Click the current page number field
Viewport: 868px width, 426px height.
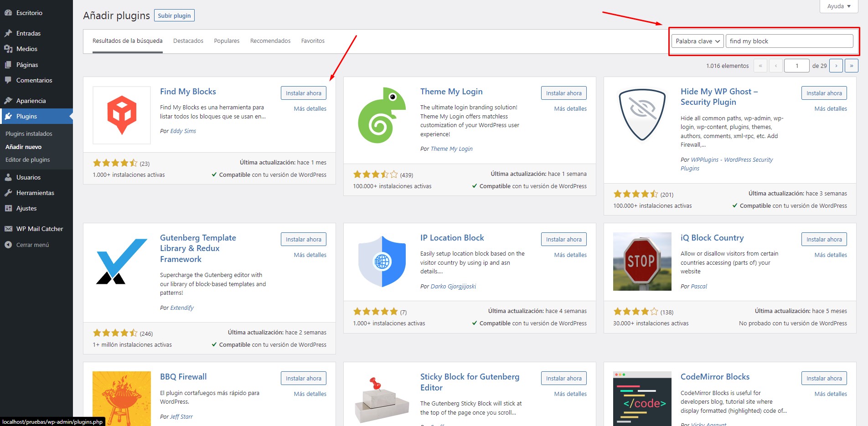(796, 66)
